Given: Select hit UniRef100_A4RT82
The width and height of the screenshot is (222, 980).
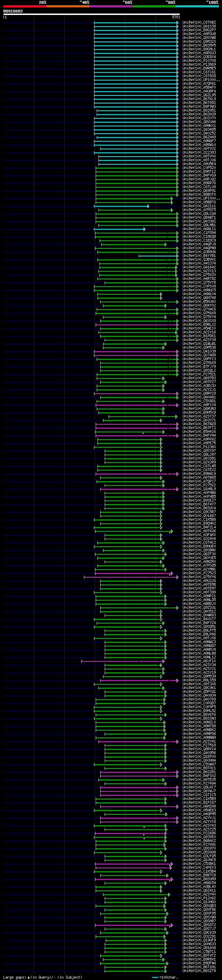Looking at the screenshot, I should tap(199, 278).
